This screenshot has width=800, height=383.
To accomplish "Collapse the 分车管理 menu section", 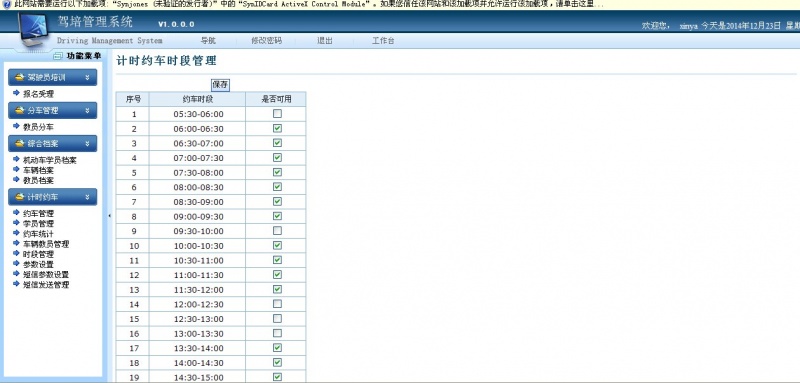I will click(87, 111).
